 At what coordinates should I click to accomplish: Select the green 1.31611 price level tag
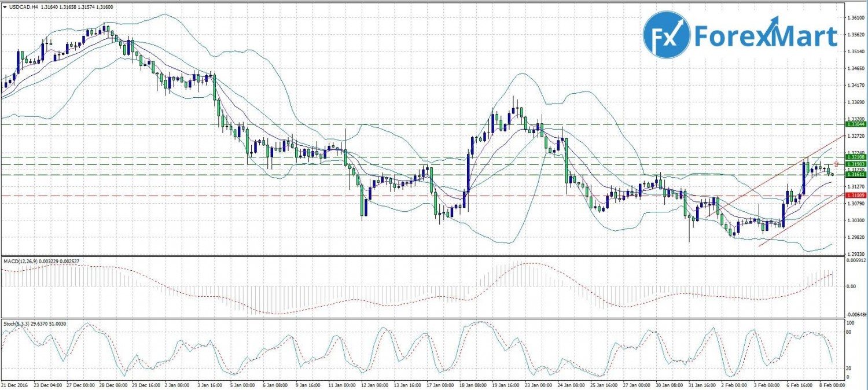coord(855,174)
